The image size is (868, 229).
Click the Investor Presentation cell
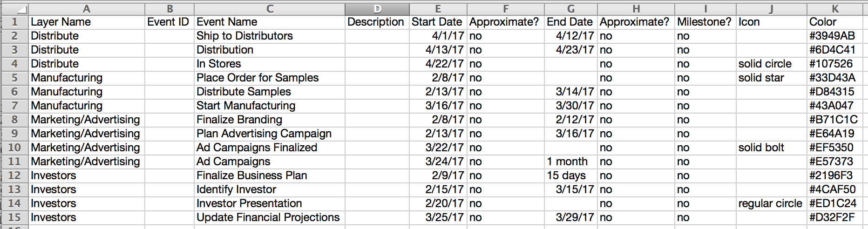(x=270, y=203)
